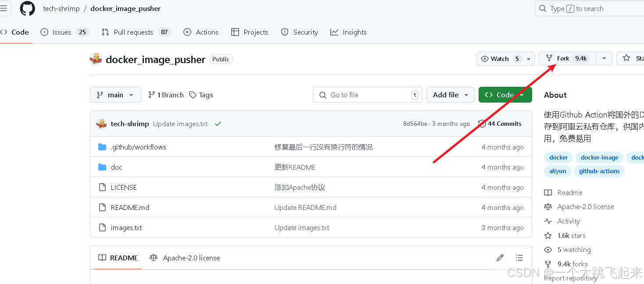Open the README.md file name
The height and width of the screenshot is (284, 644).
coord(130,208)
